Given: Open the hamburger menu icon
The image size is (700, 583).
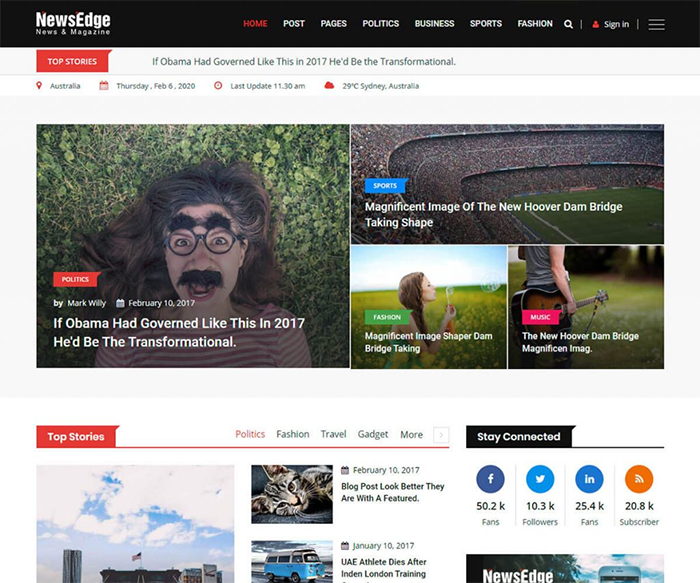Looking at the screenshot, I should tap(656, 24).
